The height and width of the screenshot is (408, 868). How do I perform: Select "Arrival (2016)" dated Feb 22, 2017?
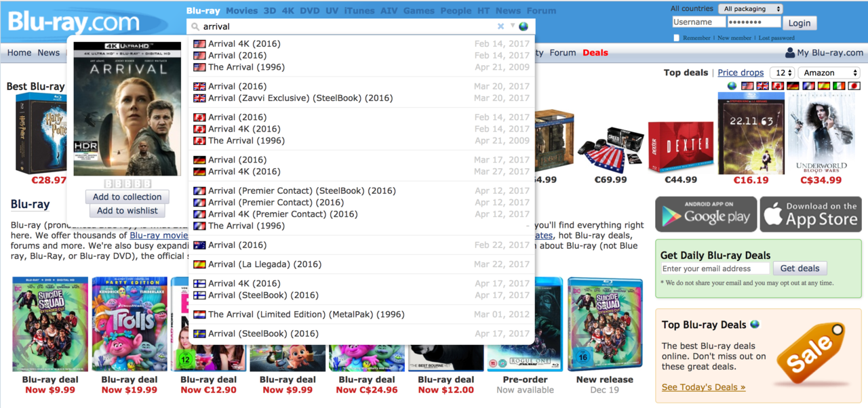(361, 245)
